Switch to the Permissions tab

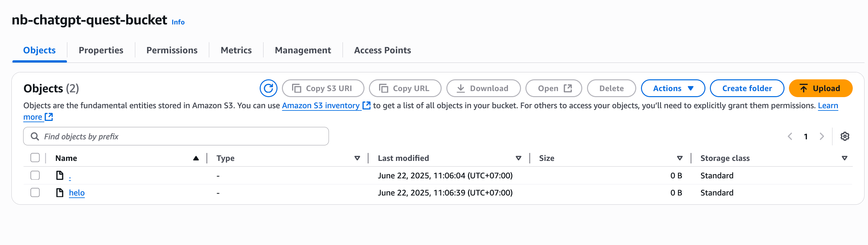coord(172,50)
